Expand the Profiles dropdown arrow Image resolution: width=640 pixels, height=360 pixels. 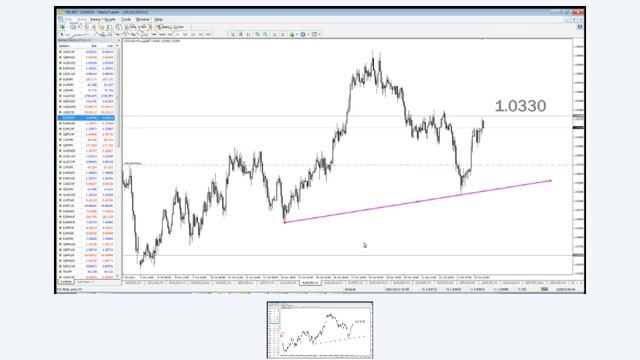click(79, 27)
